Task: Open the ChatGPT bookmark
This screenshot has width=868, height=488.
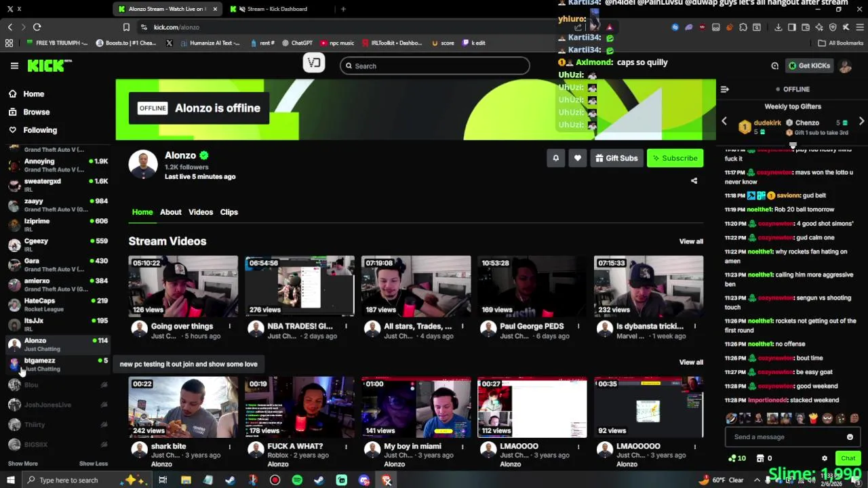Action: click(297, 43)
